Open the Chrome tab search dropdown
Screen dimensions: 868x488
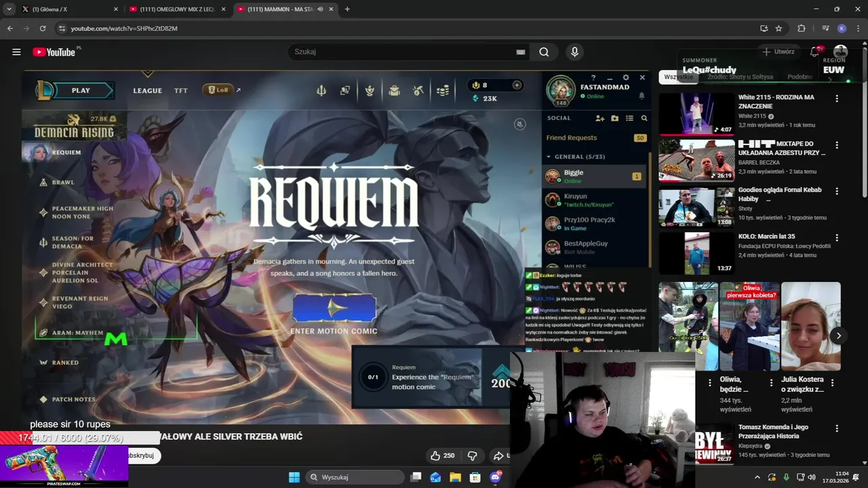pos(9,9)
